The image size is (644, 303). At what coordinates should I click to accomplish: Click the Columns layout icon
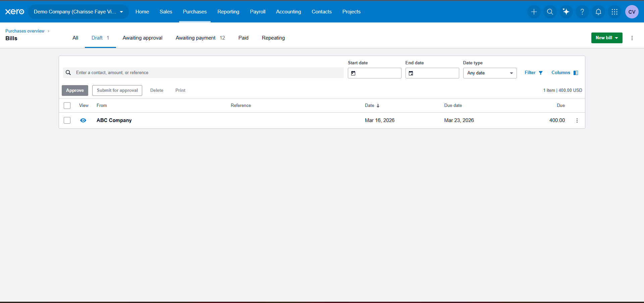576,73
